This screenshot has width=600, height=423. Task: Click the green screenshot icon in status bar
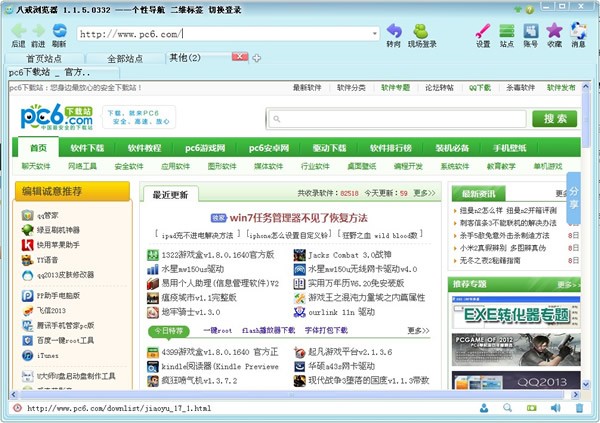(532, 408)
